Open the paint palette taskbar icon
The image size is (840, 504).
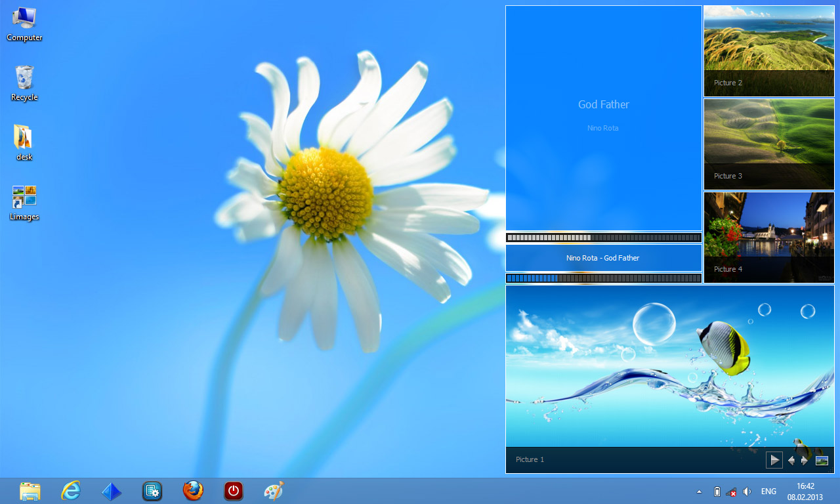(274, 491)
